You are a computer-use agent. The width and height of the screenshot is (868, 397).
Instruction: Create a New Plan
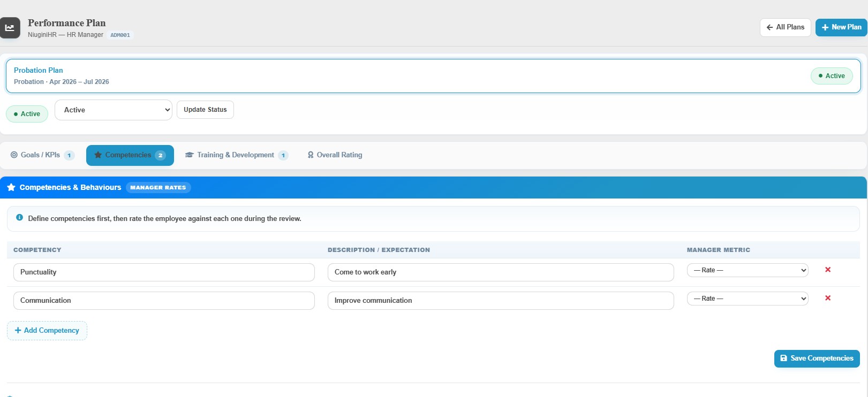click(x=841, y=27)
